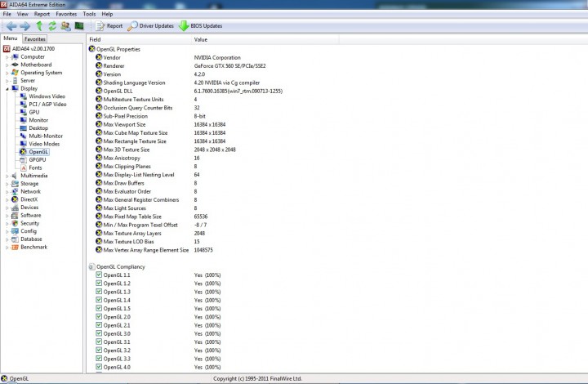Select the GPGPU icon in tree
Image resolution: width=588 pixels, height=384 pixels.
click(23, 160)
